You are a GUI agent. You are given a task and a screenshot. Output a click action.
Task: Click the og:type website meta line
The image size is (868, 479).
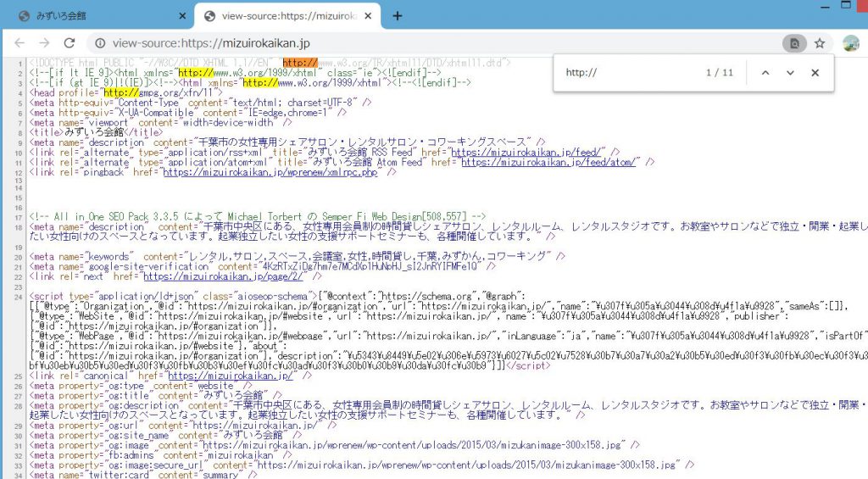click(x=141, y=386)
